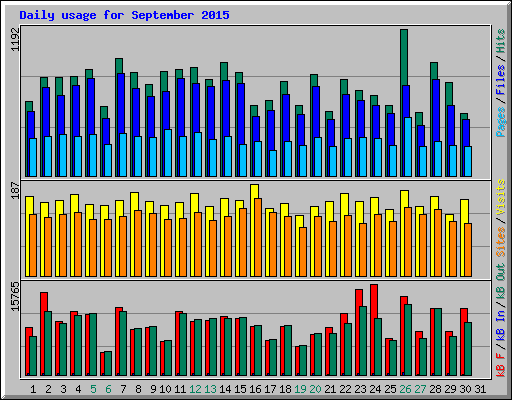Click green day label 19 on the x-axis
The height and width of the screenshot is (400, 512).
click(300, 389)
